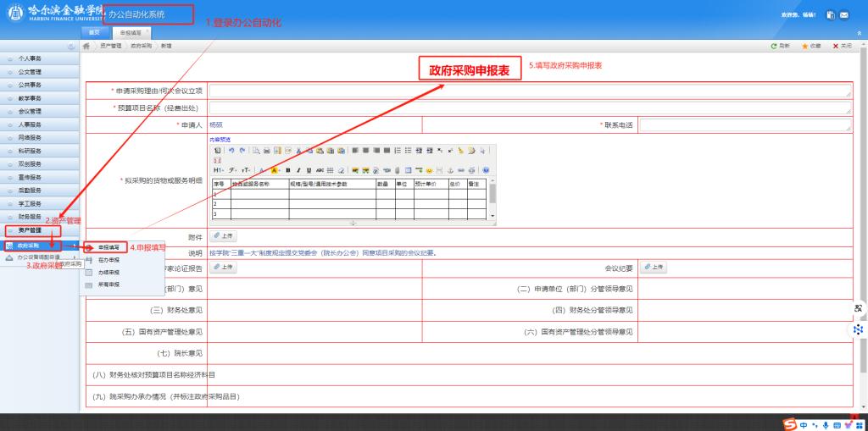Click the Underline icon in the editor

(x=309, y=170)
